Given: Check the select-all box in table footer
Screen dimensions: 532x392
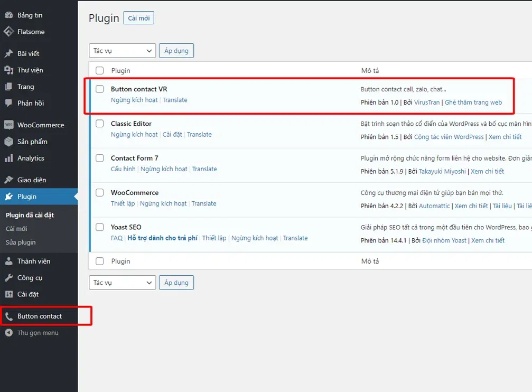Looking at the screenshot, I should [99, 262].
